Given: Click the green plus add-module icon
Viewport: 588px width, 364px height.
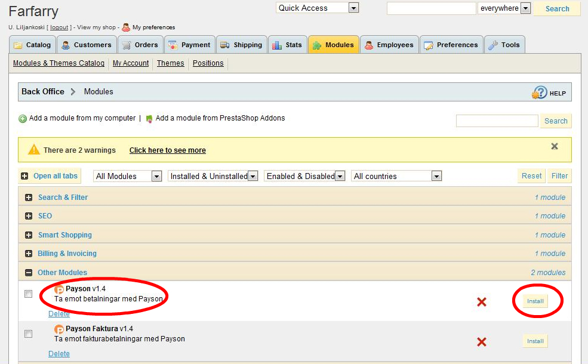Looking at the screenshot, I should click(23, 119).
